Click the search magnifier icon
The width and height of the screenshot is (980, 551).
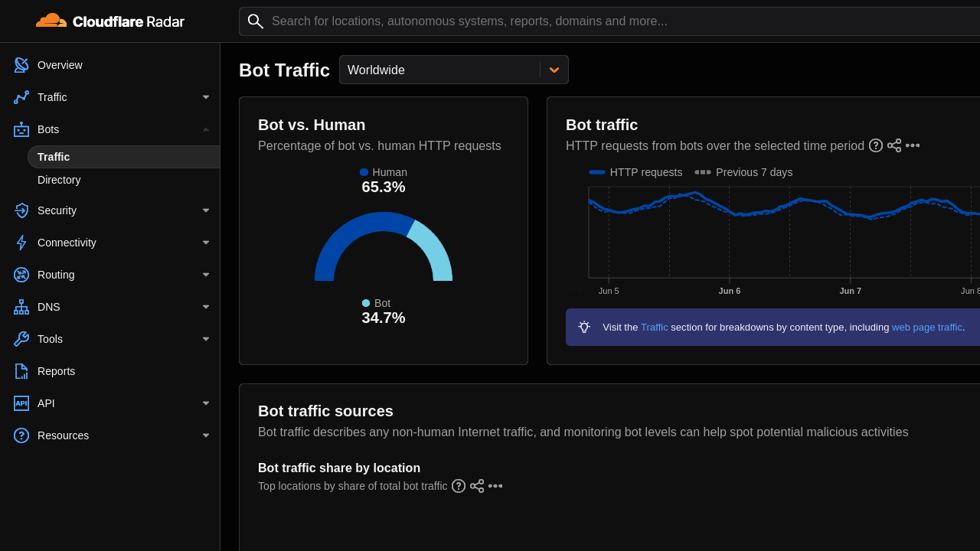(x=256, y=21)
